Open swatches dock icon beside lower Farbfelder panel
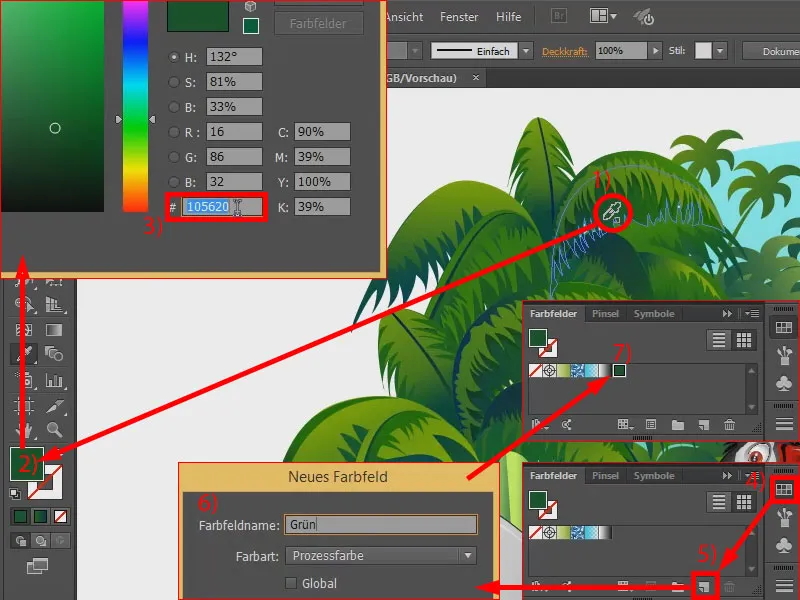 click(784, 490)
